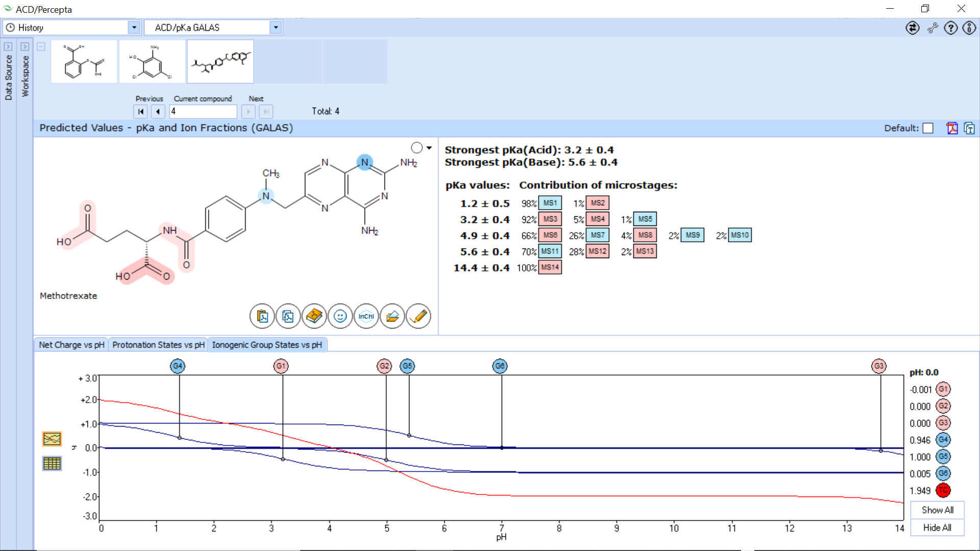Open settings with the wrench icon
This screenshot has width=980, height=551.
pos(933,28)
